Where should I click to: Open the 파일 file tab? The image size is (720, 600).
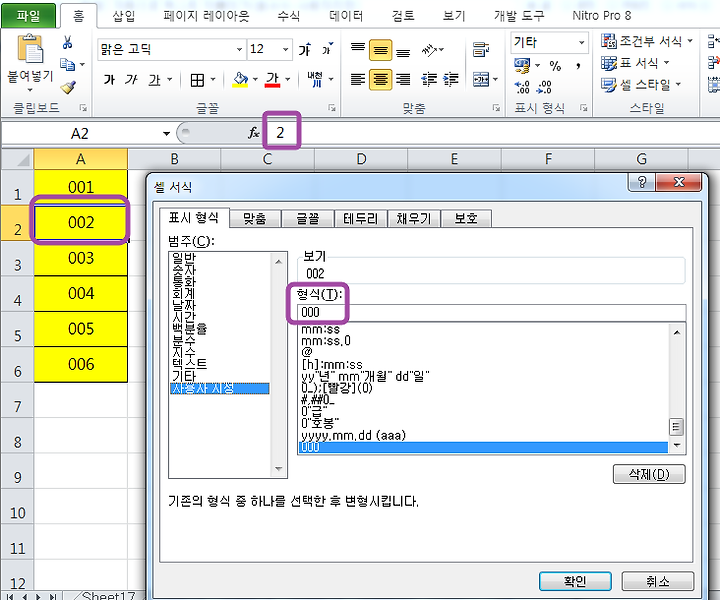[28, 16]
